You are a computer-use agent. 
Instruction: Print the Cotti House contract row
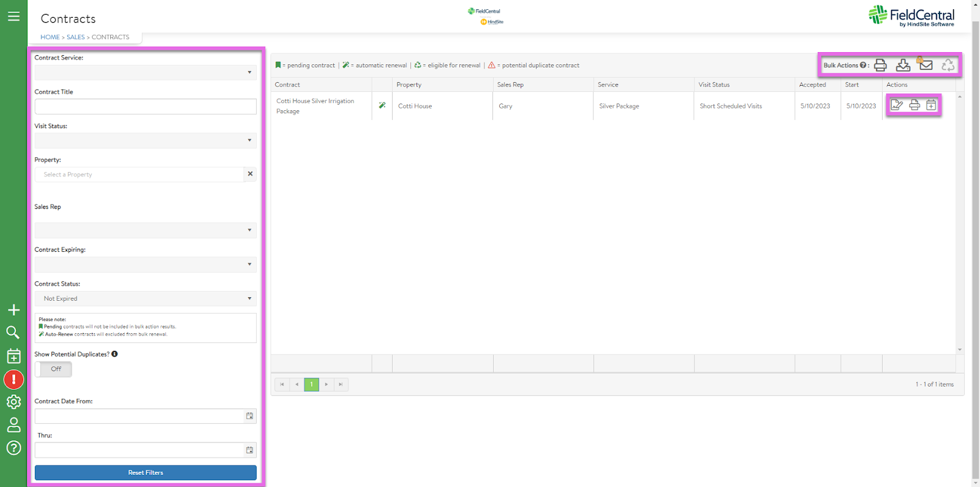(x=914, y=105)
